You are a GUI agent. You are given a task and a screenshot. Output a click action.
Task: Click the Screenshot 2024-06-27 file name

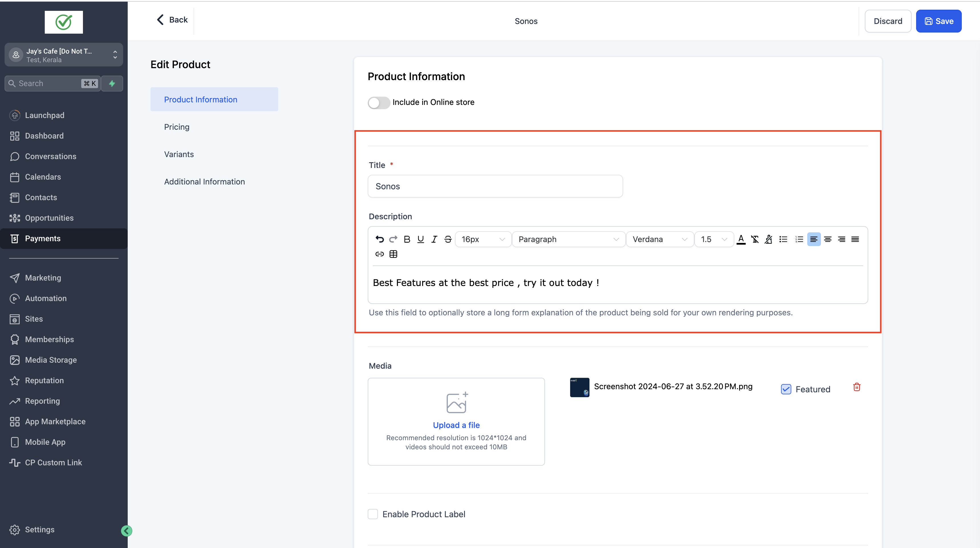(x=673, y=386)
